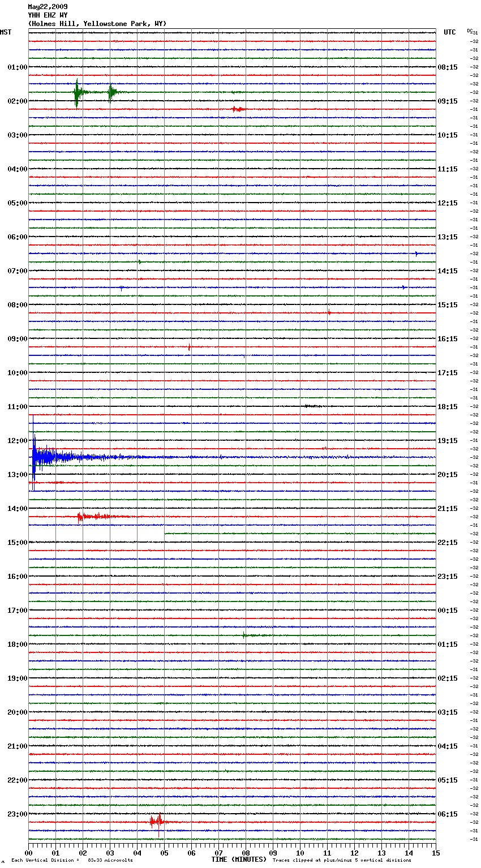Select the 22:00 MST time label
This screenshot has height=868, width=481.
pos(18,780)
